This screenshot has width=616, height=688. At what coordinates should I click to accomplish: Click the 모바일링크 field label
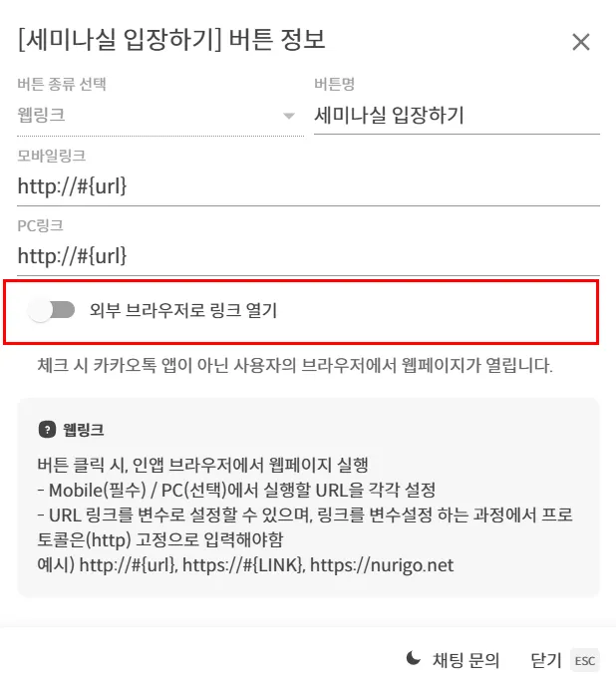pos(52,156)
